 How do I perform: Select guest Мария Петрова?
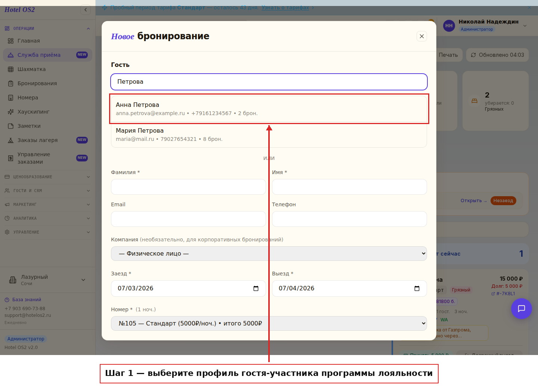[x=269, y=135]
